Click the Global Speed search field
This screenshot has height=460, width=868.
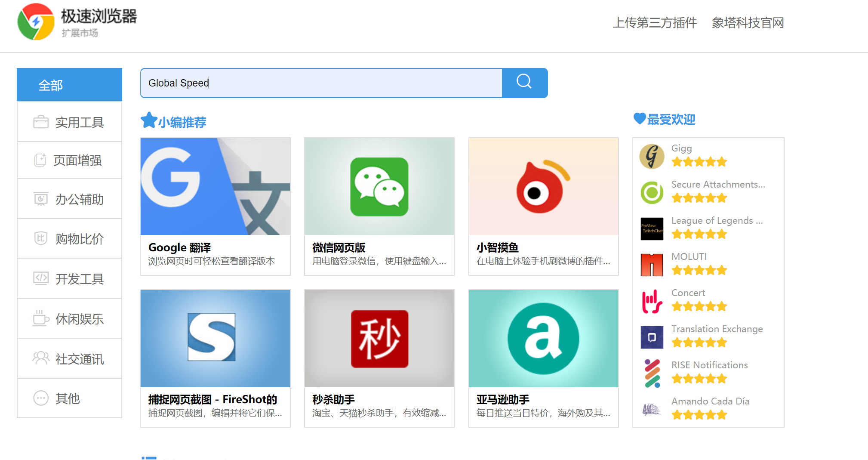pyautogui.click(x=321, y=83)
